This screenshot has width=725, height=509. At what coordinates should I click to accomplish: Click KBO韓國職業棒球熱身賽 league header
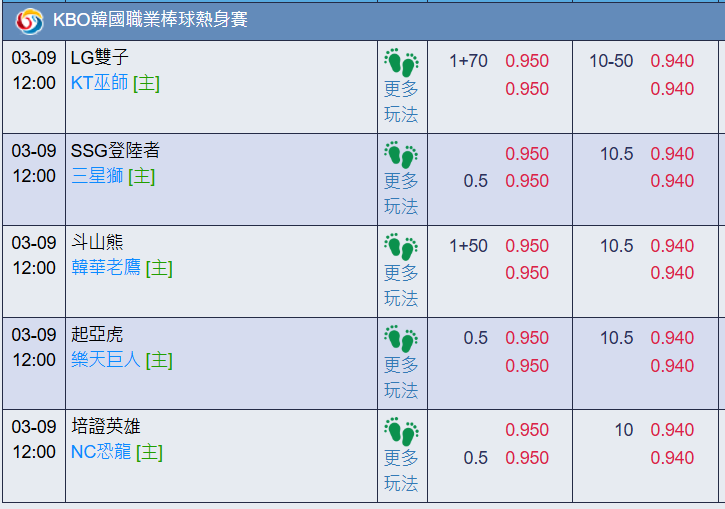[150, 20]
